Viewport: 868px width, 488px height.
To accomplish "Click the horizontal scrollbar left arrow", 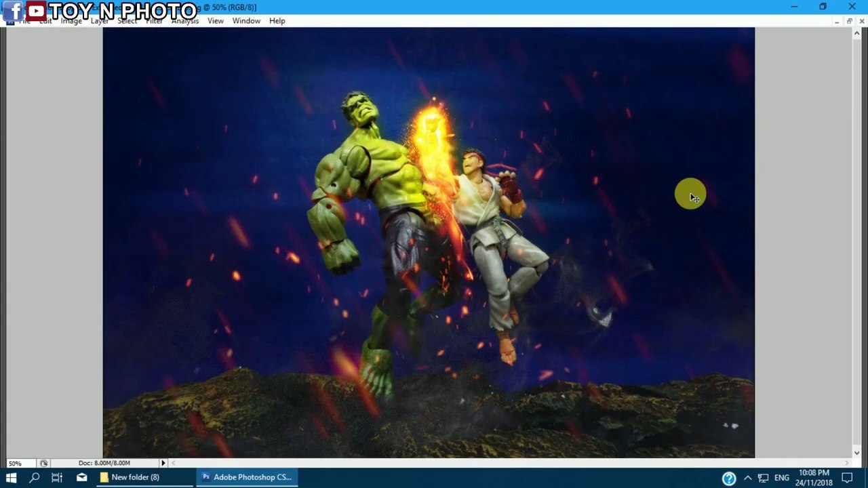I will [x=174, y=464].
